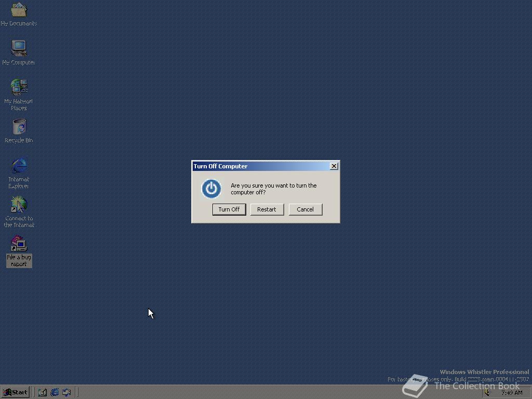Close the Turn Off Computer dialog with X
The height and width of the screenshot is (399, 532).
(334, 166)
